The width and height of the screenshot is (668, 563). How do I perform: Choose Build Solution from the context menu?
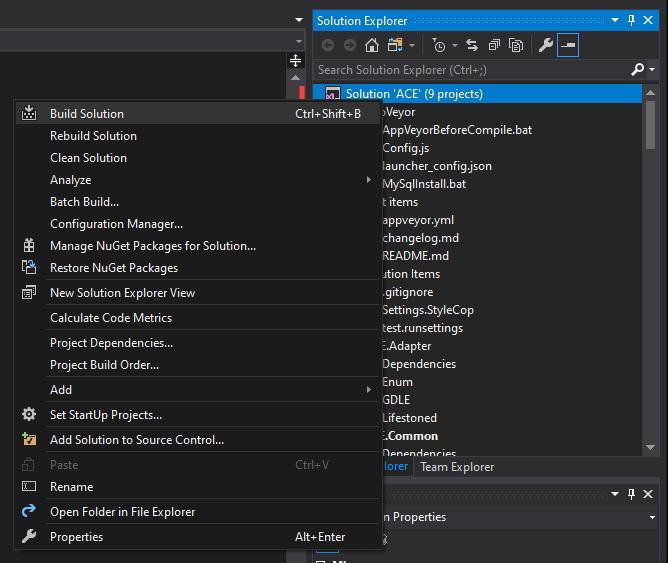(x=197, y=114)
